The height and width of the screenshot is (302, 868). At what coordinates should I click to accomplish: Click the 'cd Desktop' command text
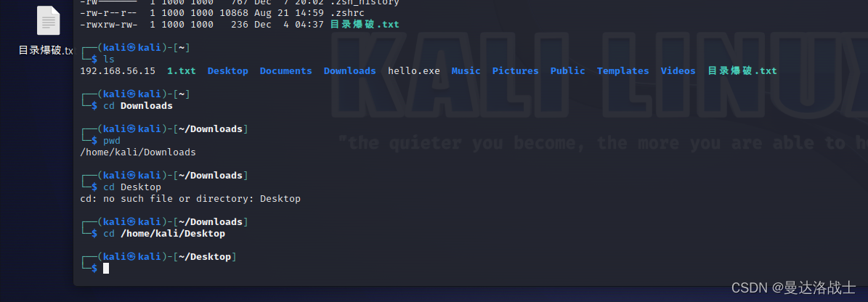[x=132, y=187]
